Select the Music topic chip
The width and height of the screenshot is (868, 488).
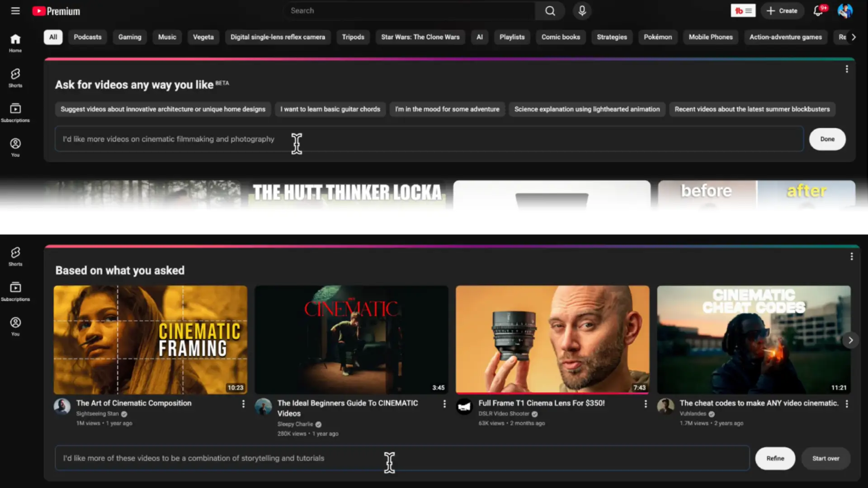(x=167, y=37)
